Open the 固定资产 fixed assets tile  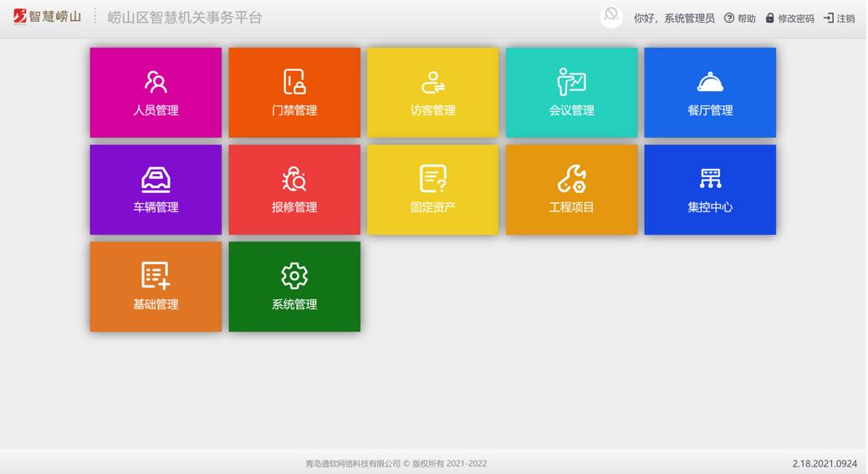[432, 190]
